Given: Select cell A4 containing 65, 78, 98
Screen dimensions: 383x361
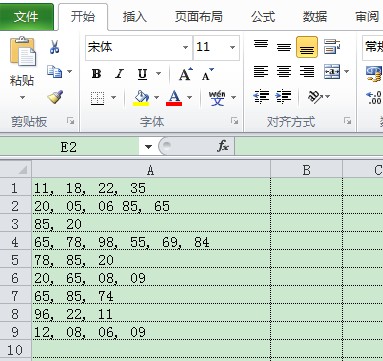Looking at the screenshot, I should tap(151, 242).
